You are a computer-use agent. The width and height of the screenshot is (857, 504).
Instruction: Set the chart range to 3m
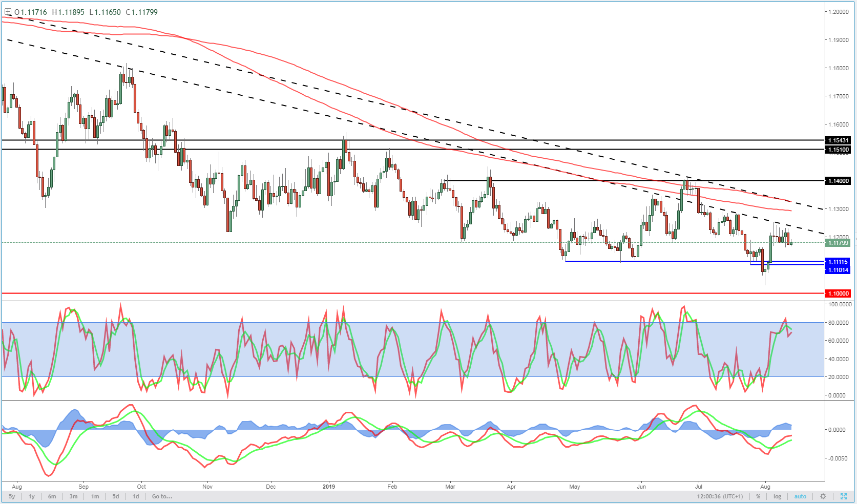click(74, 496)
